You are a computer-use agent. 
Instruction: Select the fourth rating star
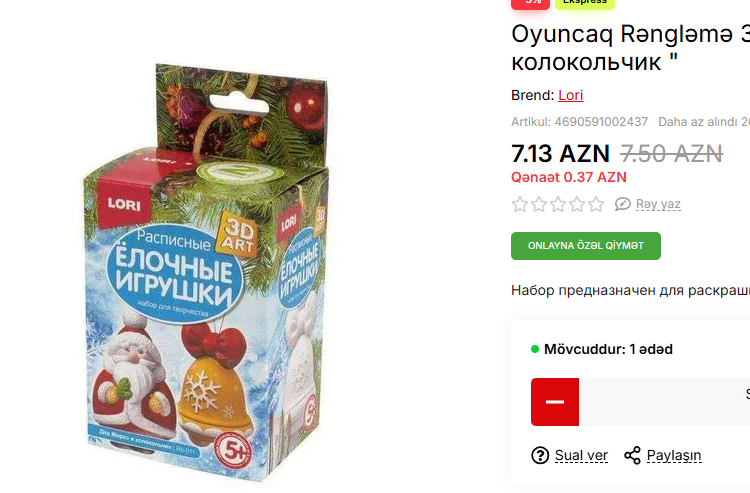point(577,204)
